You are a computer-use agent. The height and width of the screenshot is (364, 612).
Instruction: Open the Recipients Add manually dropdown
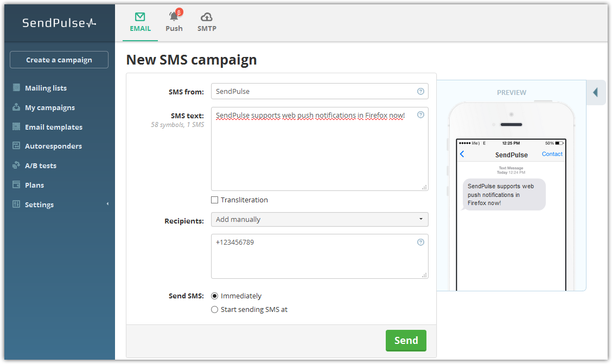coord(320,219)
